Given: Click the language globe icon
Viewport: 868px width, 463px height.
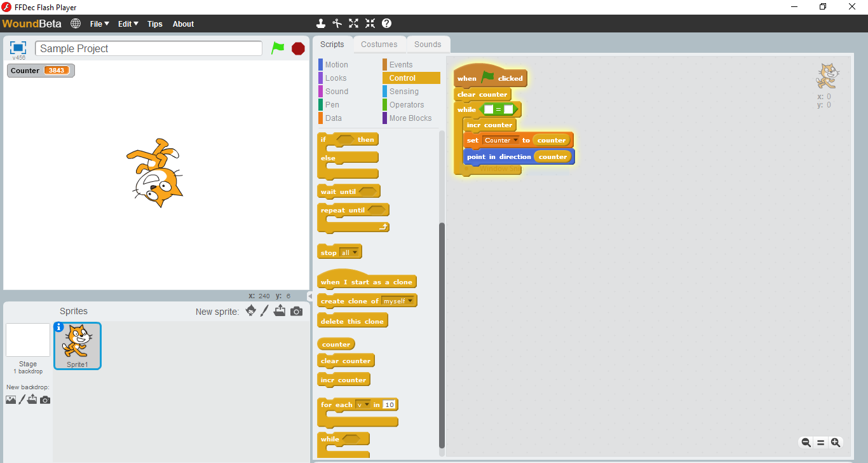Looking at the screenshot, I should tap(76, 24).
